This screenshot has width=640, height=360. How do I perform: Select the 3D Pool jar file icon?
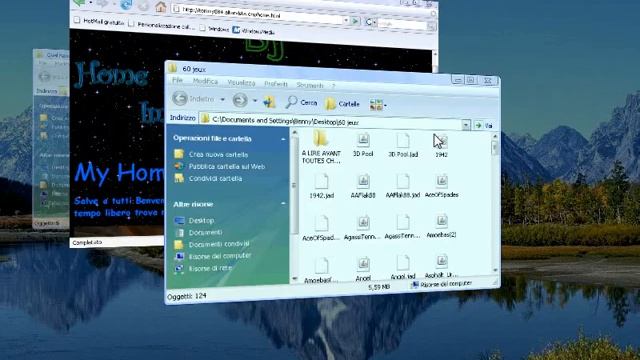tap(363, 144)
